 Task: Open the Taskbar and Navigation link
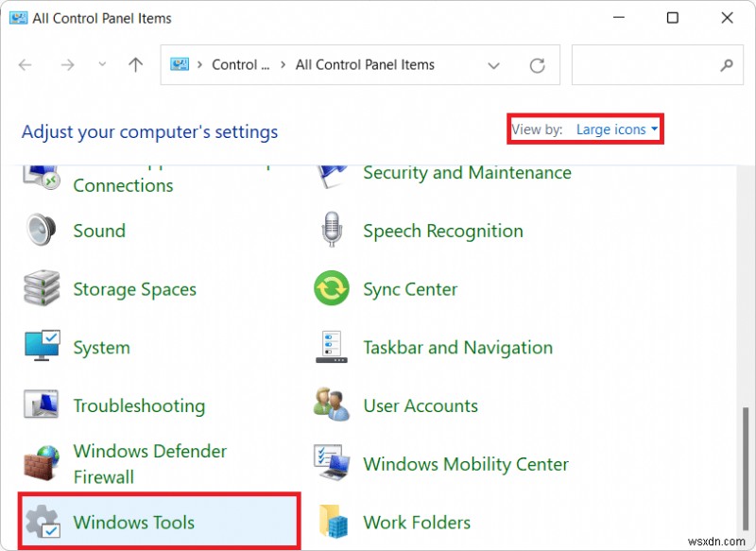tap(457, 348)
